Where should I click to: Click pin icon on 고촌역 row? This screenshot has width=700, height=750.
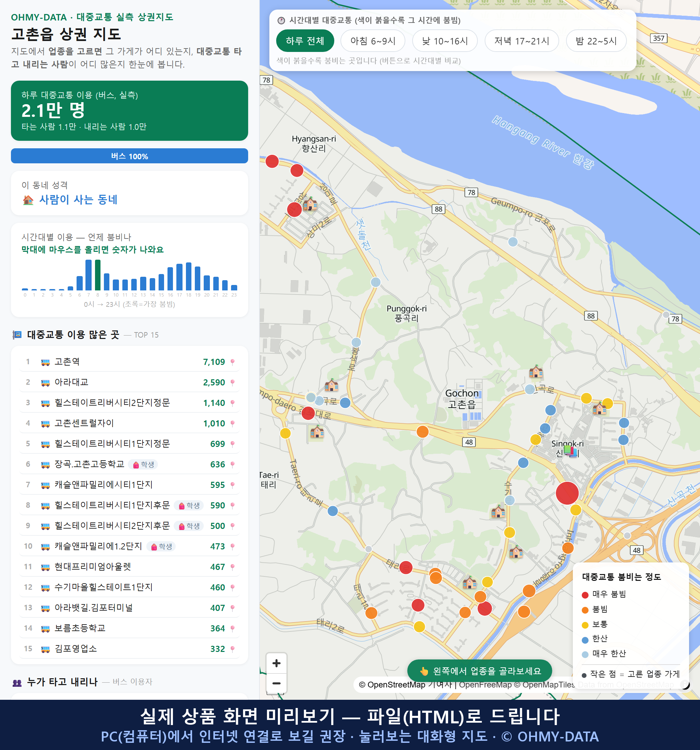pos(232,362)
